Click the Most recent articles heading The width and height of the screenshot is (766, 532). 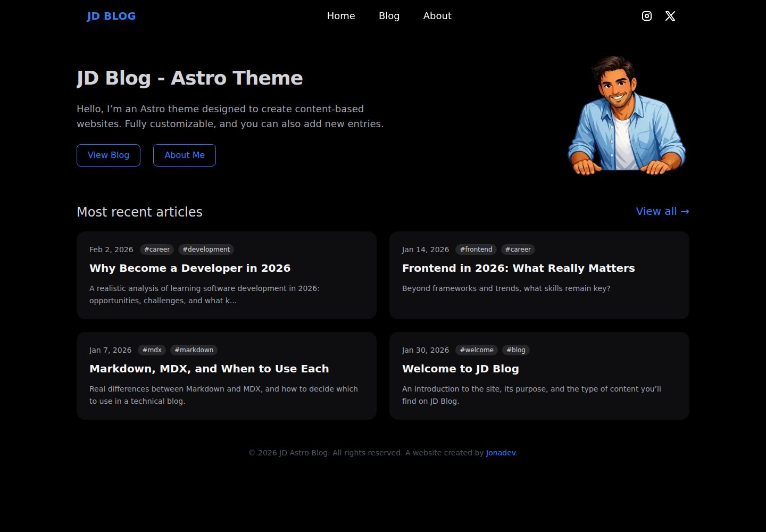[139, 212]
